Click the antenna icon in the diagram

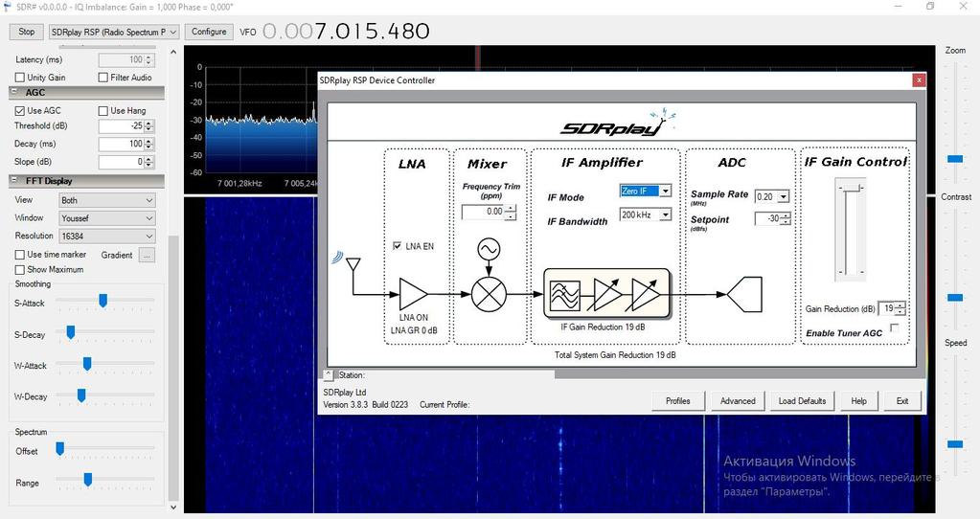(x=353, y=265)
